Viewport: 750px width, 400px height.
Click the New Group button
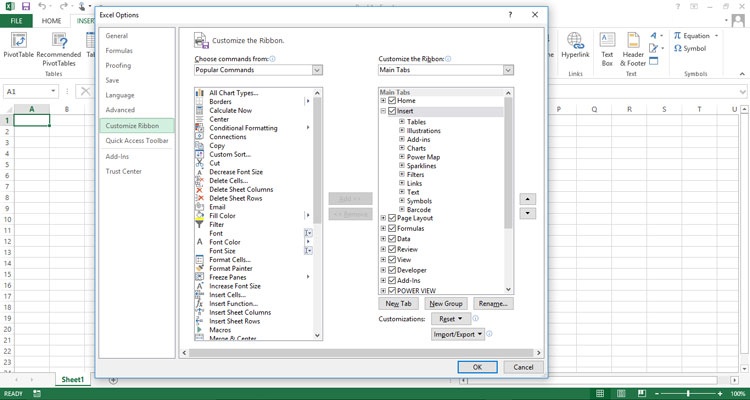point(446,304)
